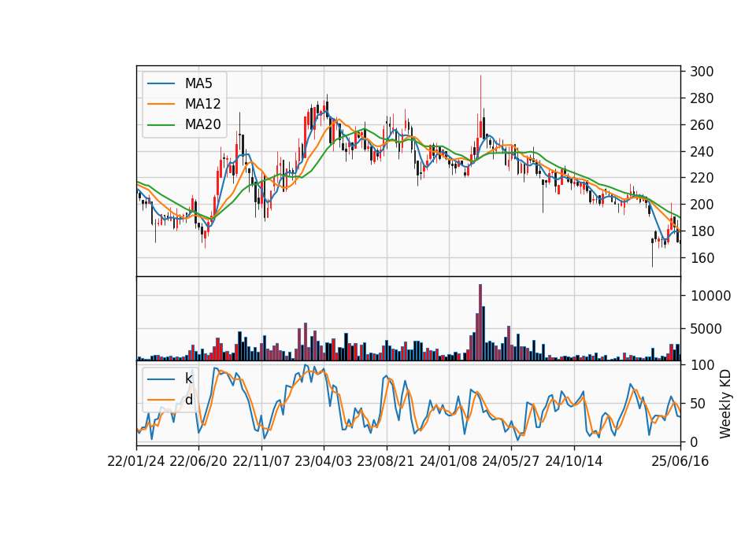Click the 160 price axis tick label
The image size is (756, 543).
tap(702, 258)
